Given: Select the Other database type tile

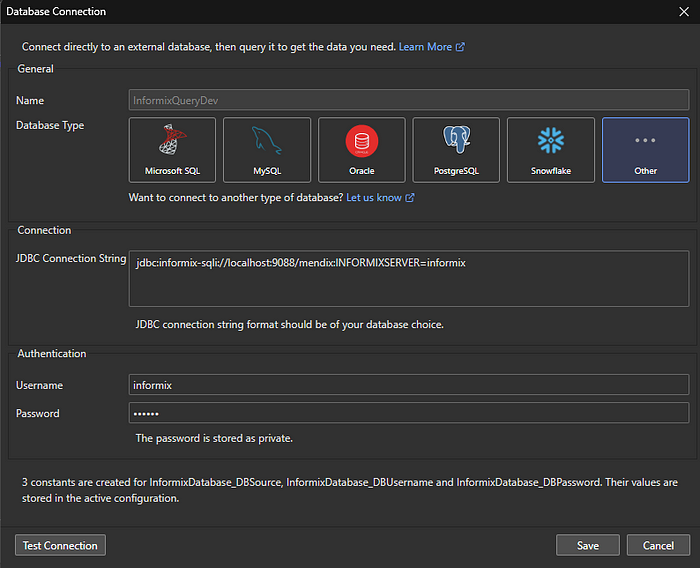Looking at the screenshot, I should (645, 150).
